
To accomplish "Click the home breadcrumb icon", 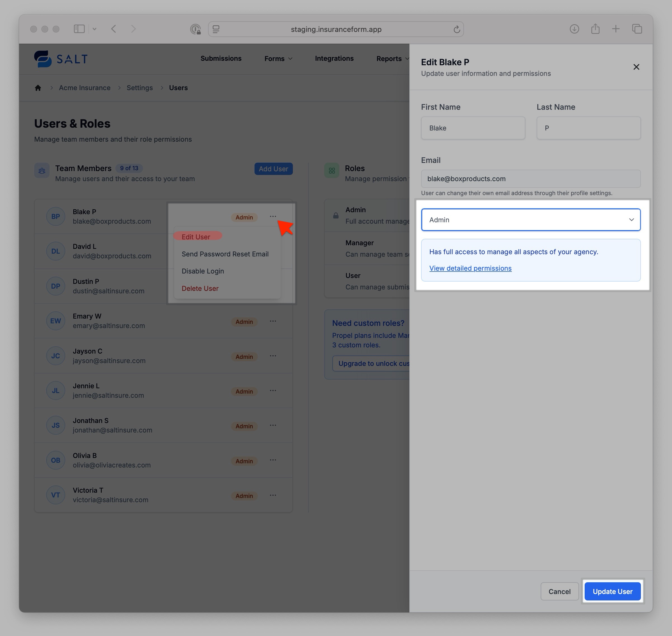I will (x=38, y=88).
